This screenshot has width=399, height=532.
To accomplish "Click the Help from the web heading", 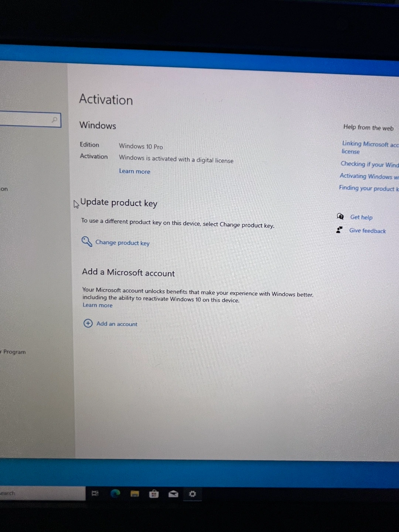I will [368, 127].
